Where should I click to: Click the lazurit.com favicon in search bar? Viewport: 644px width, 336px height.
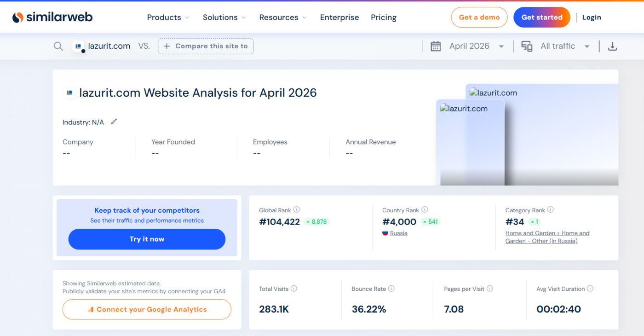pos(79,46)
